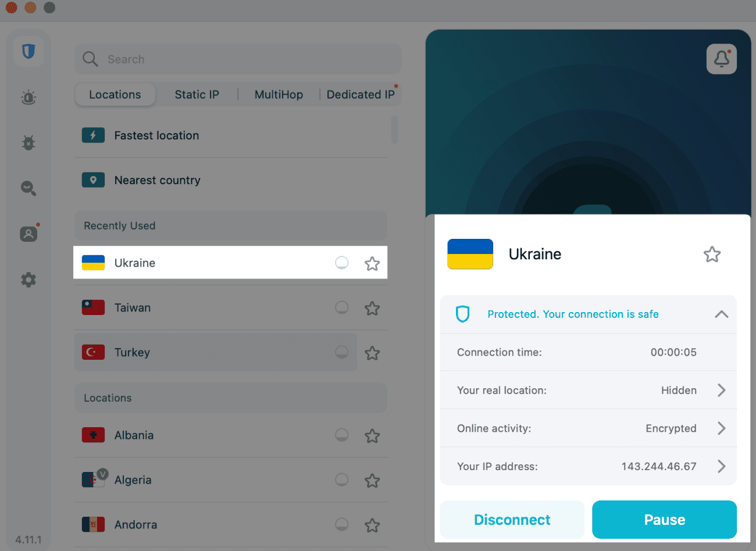Click the Disconnect button
The height and width of the screenshot is (551, 756).
(x=512, y=520)
